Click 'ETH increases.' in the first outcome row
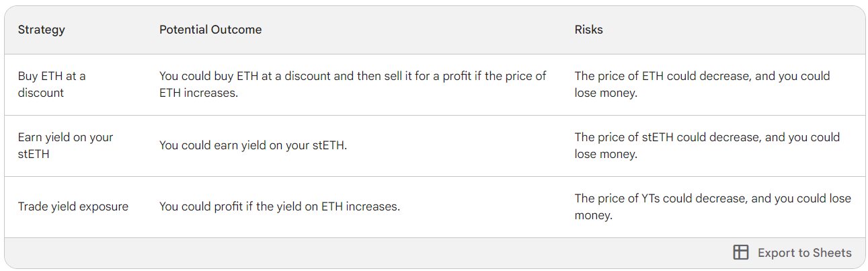Image resolution: width=868 pixels, height=271 pixels. click(x=198, y=93)
